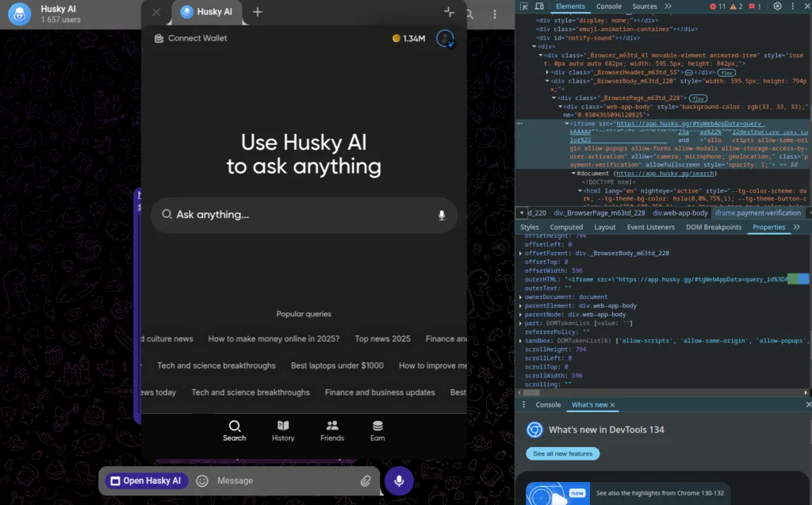
Task: Open a new mini app tab
Action: (x=258, y=12)
